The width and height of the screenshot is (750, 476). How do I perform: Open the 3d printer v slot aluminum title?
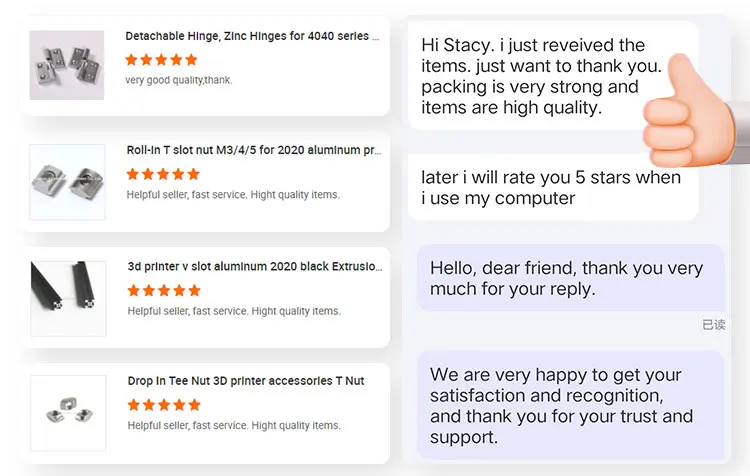(254, 266)
